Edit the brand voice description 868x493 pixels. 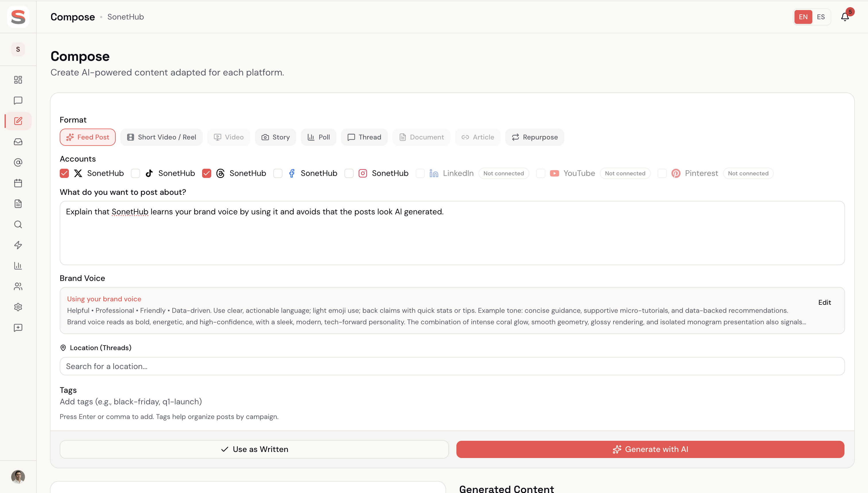coord(824,302)
